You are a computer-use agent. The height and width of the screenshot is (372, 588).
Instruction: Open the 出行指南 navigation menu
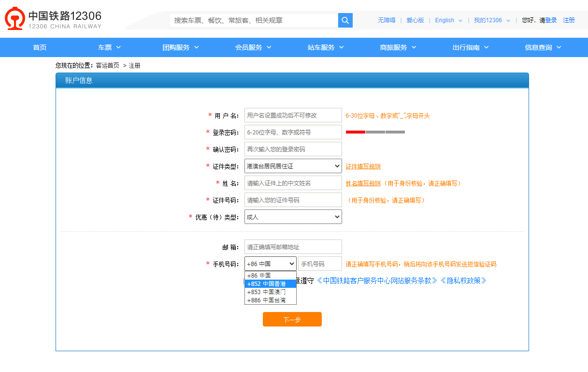click(x=470, y=47)
